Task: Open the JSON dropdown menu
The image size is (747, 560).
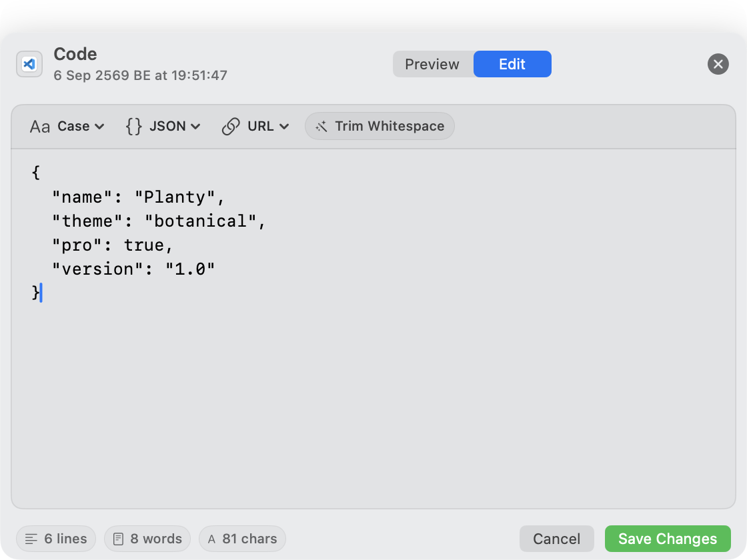Action: [x=163, y=126]
